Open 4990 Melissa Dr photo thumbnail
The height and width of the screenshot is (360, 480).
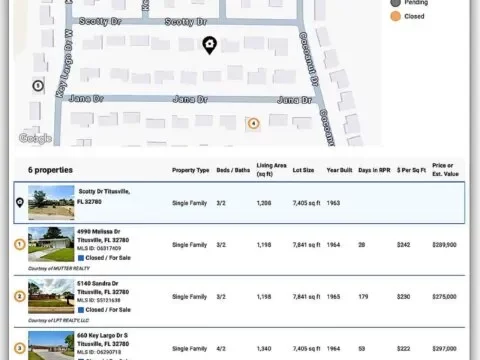pos(51,244)
